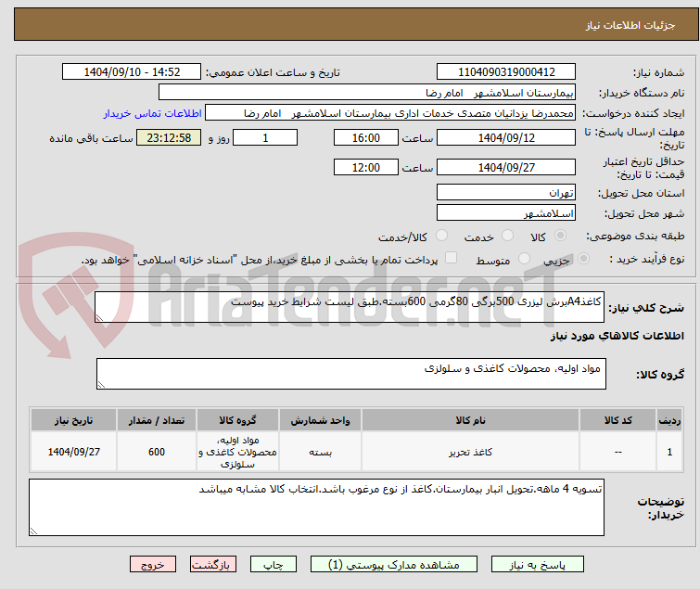Click the remaining time countdown 23:12:58
The width and height of the screenshot is (700, 589).
169,137
